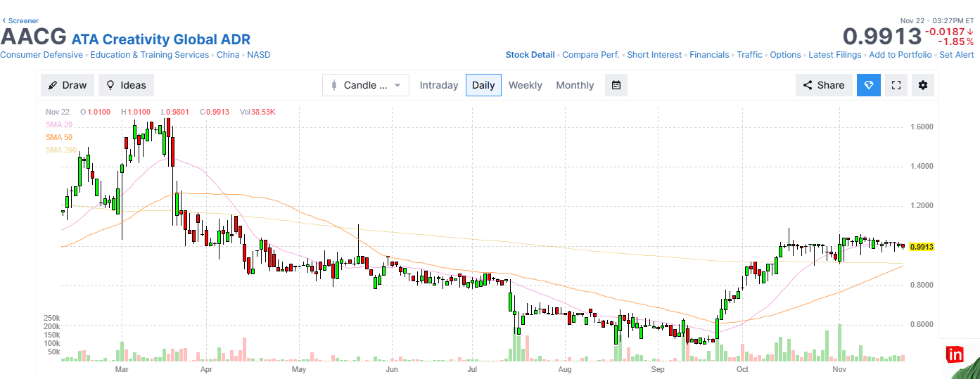This screenshot has height=379, width=980.
Task: Select the Daily timeframe tab
Action: (x=483, y=85)
